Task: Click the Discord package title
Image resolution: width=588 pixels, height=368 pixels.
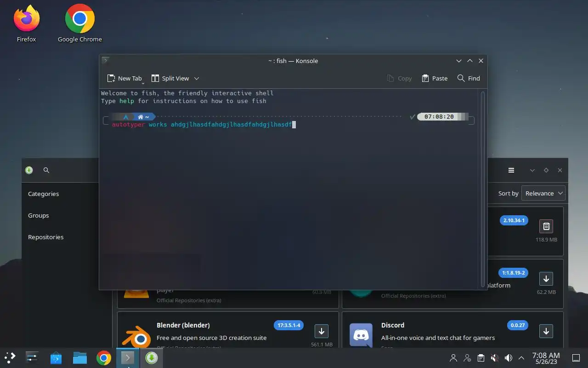Action: click(x=393, y=325)
